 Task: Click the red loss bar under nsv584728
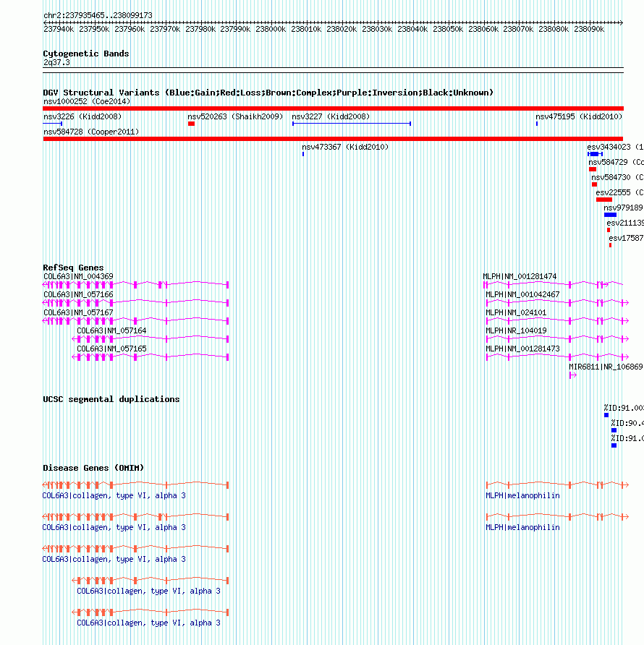333,139
